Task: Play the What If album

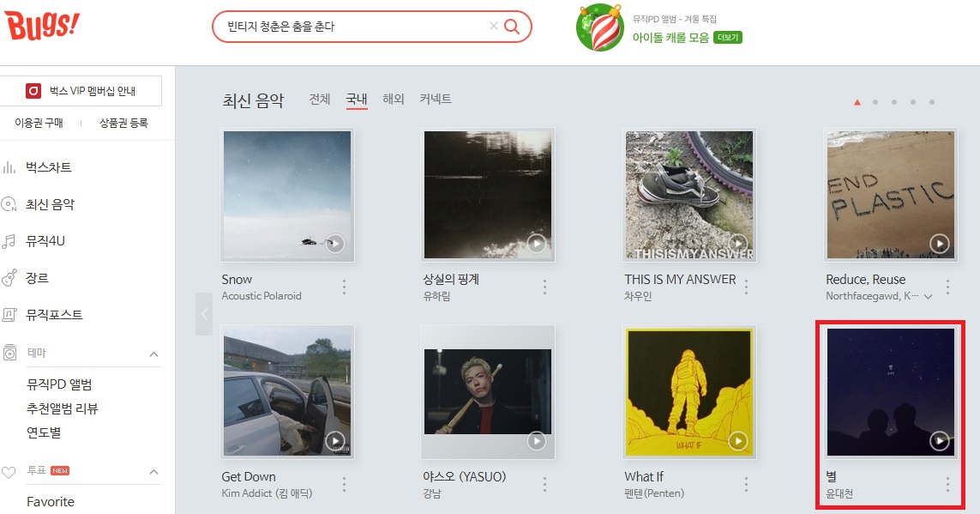Action: [x=738, y=441]
